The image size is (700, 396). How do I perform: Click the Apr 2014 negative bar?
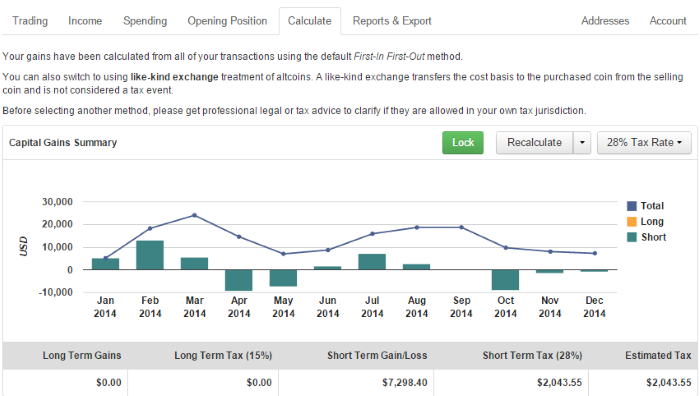pos(239,280)
